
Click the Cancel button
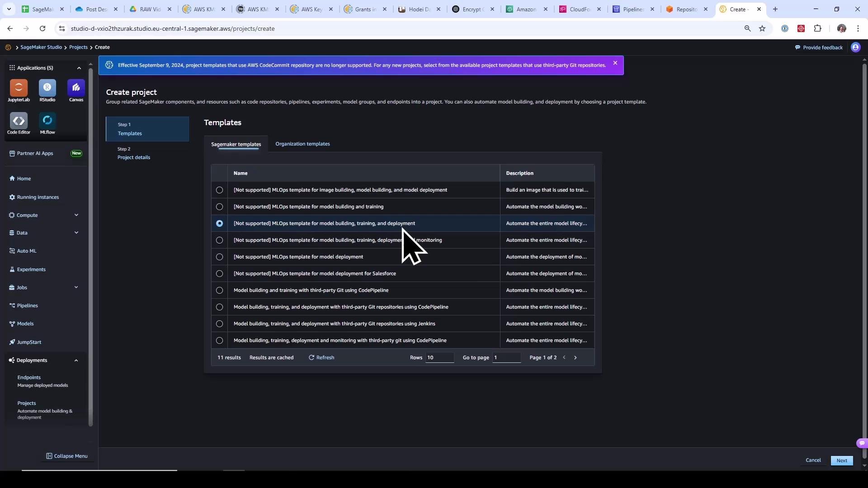click(813, 460)
